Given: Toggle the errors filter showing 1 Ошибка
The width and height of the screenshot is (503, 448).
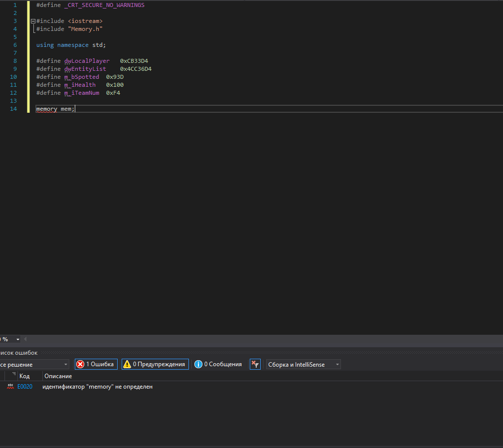Looking at the screenshot, I should (x=96, y=364).
